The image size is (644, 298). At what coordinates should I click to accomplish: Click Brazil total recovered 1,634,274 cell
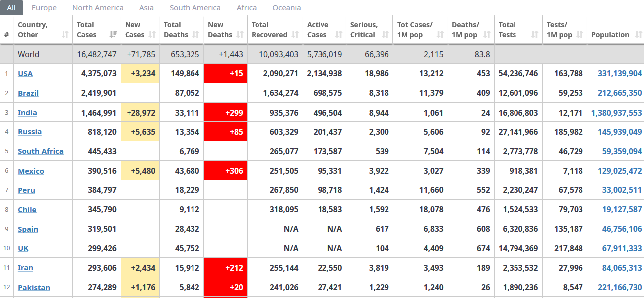pyautogui.click(x=275, y=93)
